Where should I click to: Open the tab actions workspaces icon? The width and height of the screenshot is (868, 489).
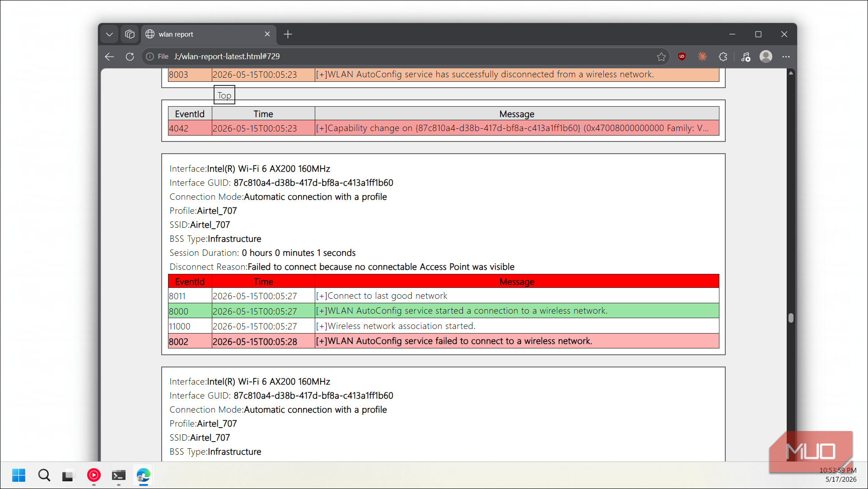[130, 34]
